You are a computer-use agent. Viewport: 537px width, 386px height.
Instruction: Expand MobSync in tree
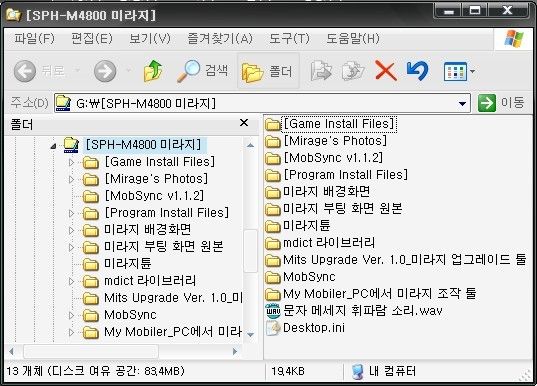point(71,315)
